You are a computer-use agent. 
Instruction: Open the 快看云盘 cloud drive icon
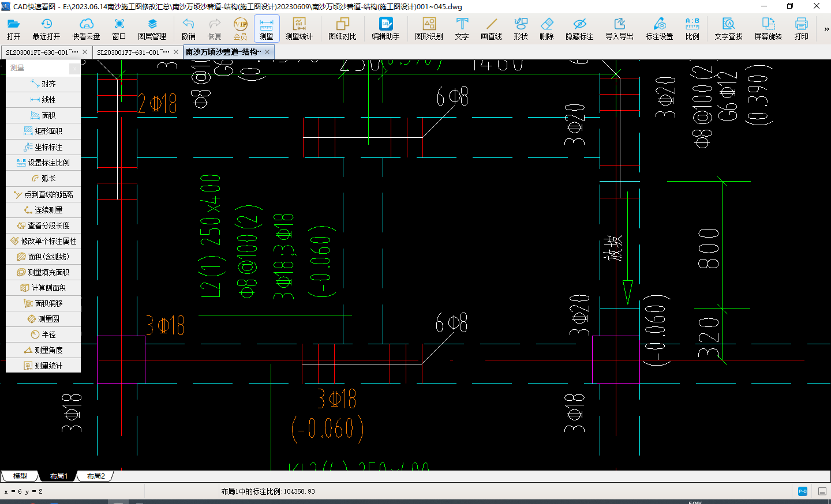[86, 29]
